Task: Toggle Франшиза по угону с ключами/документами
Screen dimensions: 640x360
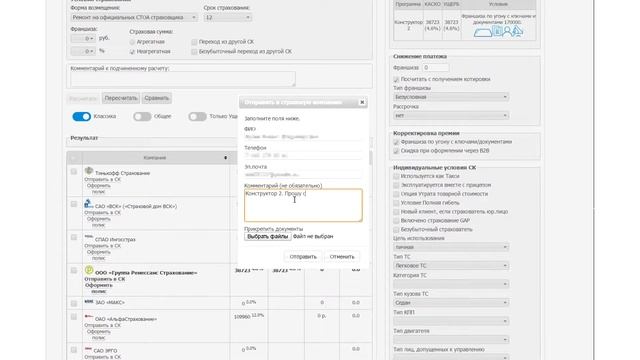Action: pos(396,142)
